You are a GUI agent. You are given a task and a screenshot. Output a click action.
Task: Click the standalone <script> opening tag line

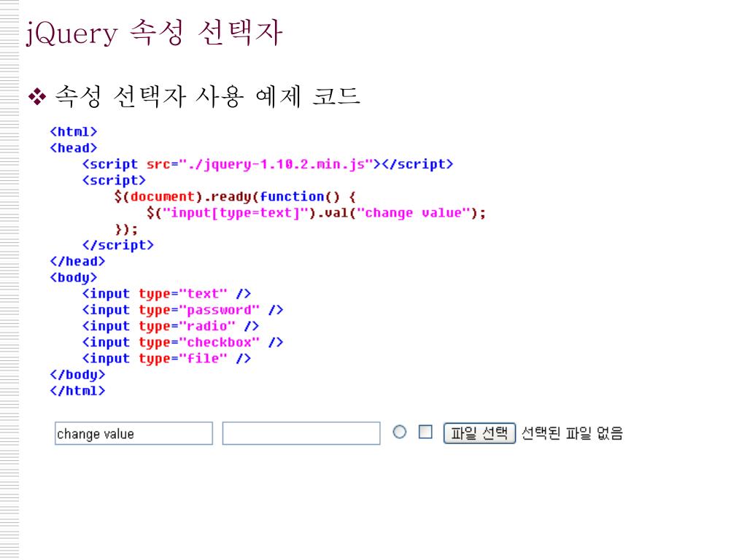[113, 181]
